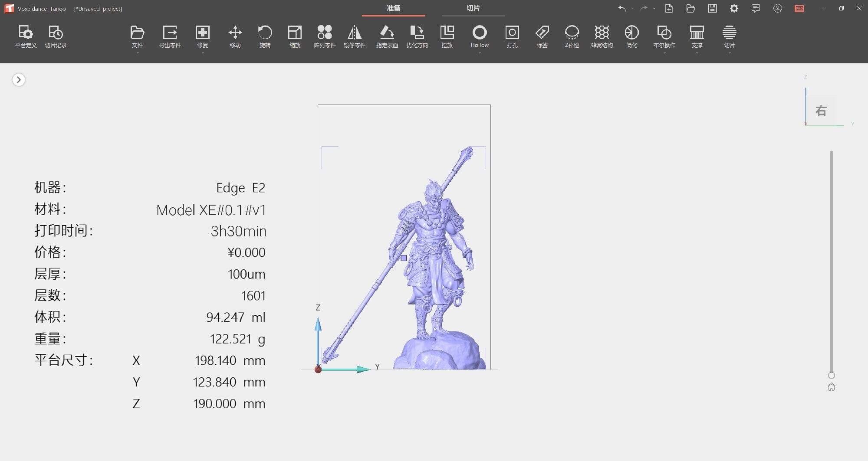Open the redo history dropdown arrow
The height and width of the screenshot is (461, 868).
[654, 8]
